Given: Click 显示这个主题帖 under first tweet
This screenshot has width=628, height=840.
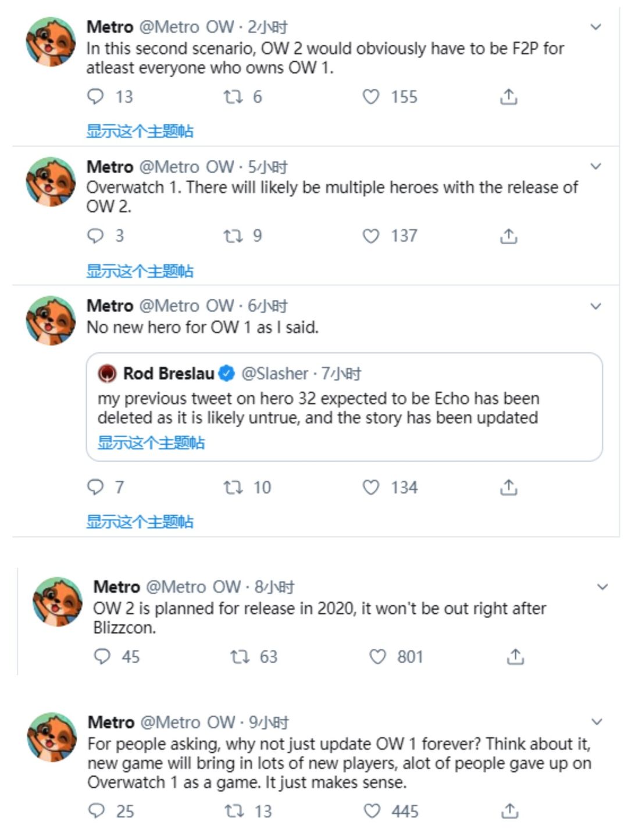Looking at the screenshot, I should click(x=140, y=131).
